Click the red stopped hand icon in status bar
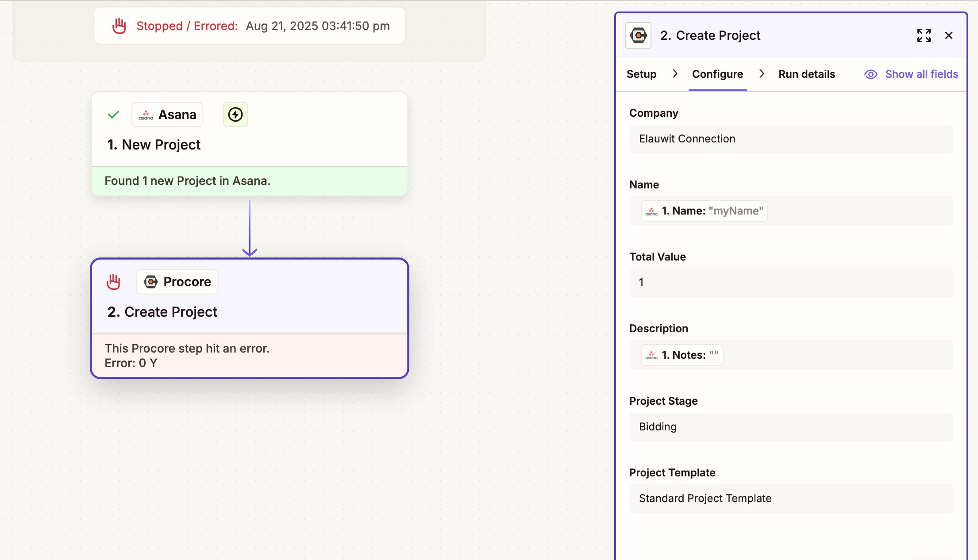978x560 pixels. [119, 26]
